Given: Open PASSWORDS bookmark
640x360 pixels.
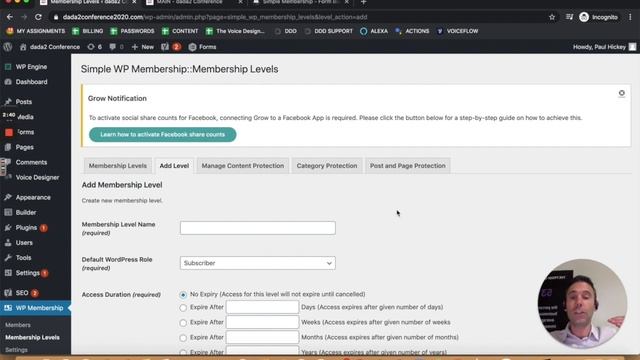Looking at the screenshot, I should click(133, 31).
